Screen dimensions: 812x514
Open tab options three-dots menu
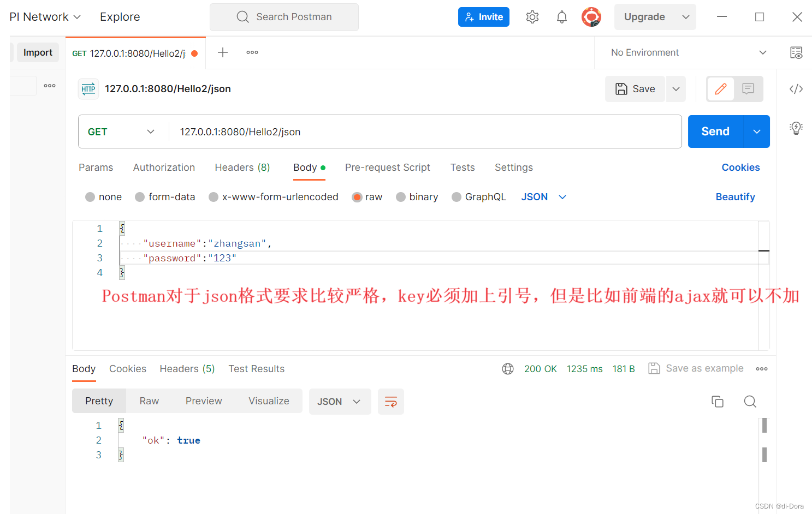[x=252, y=52]
